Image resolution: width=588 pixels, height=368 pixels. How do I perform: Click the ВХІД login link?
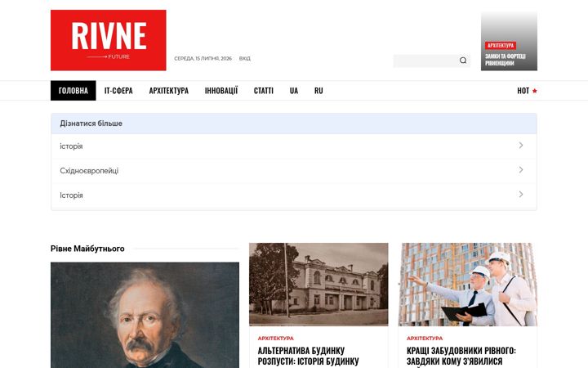(x=244, y=59)
